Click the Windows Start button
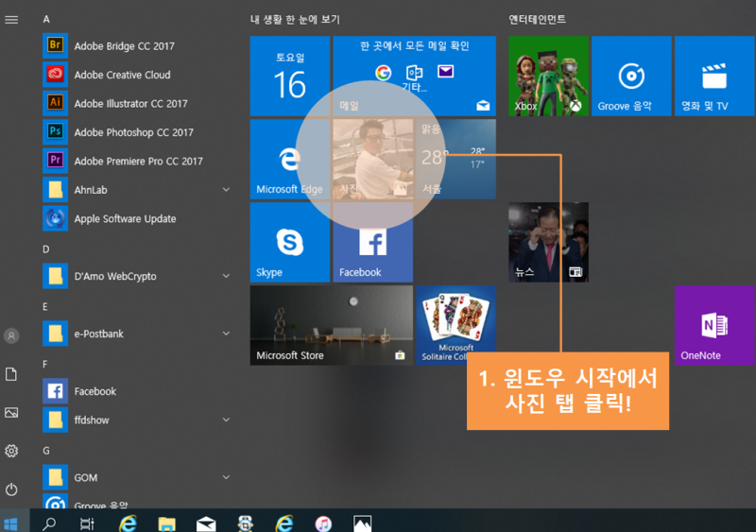The image size is (756, 532). point(10,523)
